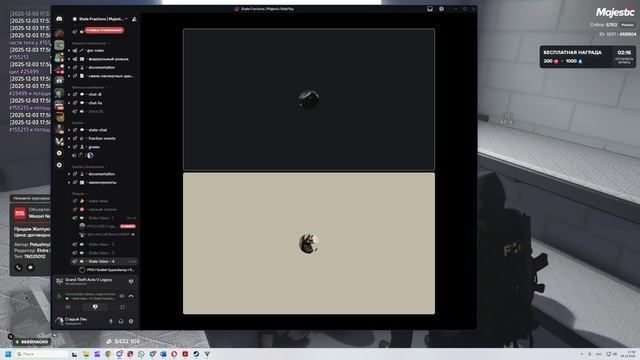Open the inbox icon in Discord title bar

pyautogui.click(x=430, y=9)
